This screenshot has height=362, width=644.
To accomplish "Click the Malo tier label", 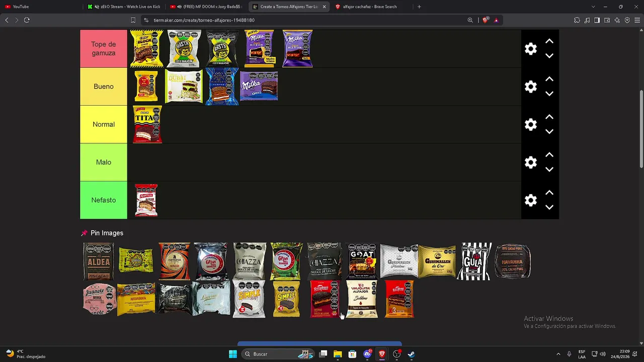I will coord(104,162).
